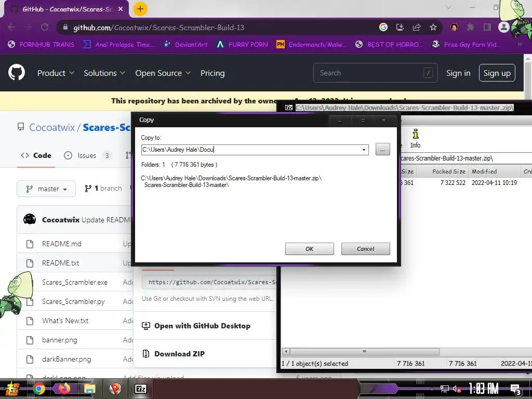Open the browser share icon
Viewport: 532px width, 399px height.
coord(416,27)
